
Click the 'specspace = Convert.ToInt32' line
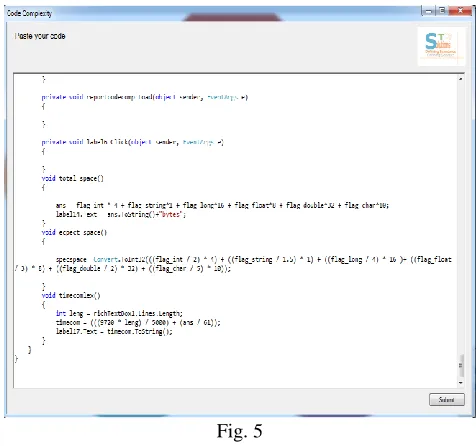pyautogui.click(x=254, y=259)
